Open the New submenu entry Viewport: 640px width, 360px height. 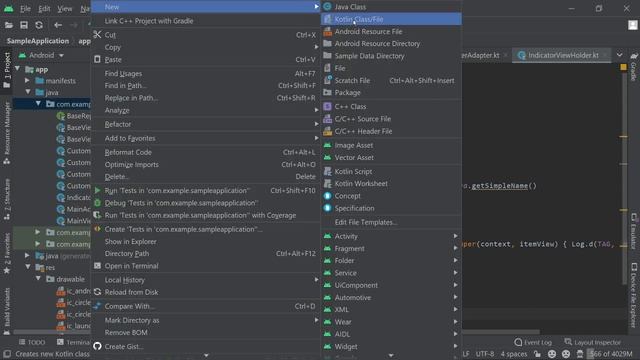click(206, 7)
